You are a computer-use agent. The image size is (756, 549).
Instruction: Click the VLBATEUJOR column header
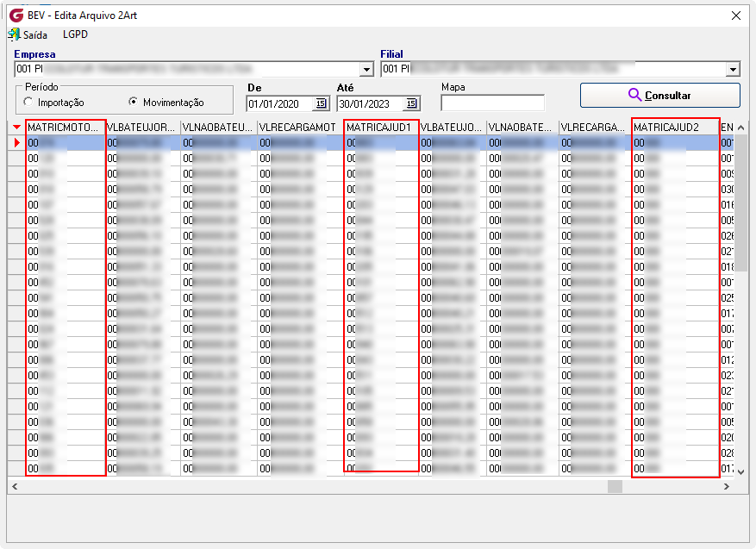(143, 128)
